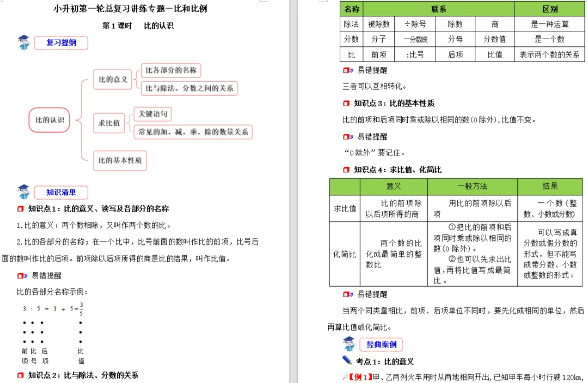This screenshot has height=383, width=588.
Task: Click the 结果 table header
Action: pos(550,186)
